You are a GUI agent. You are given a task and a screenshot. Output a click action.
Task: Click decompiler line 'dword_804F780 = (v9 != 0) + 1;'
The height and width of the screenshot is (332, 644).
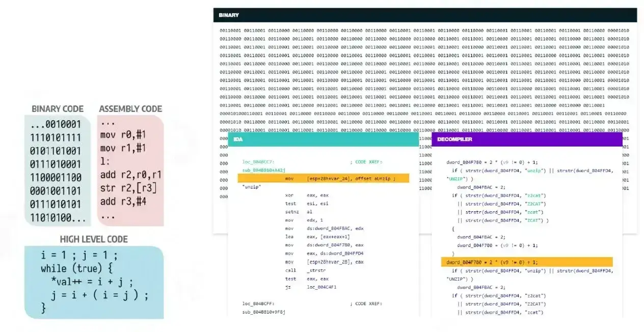click(x=497, y=245)
